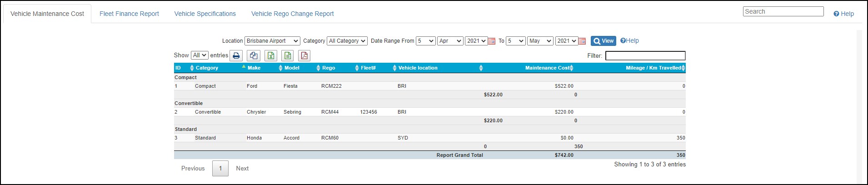
Task: Open the Vehicle Rego Change Report tab
Action: click(x=292, y=14)
